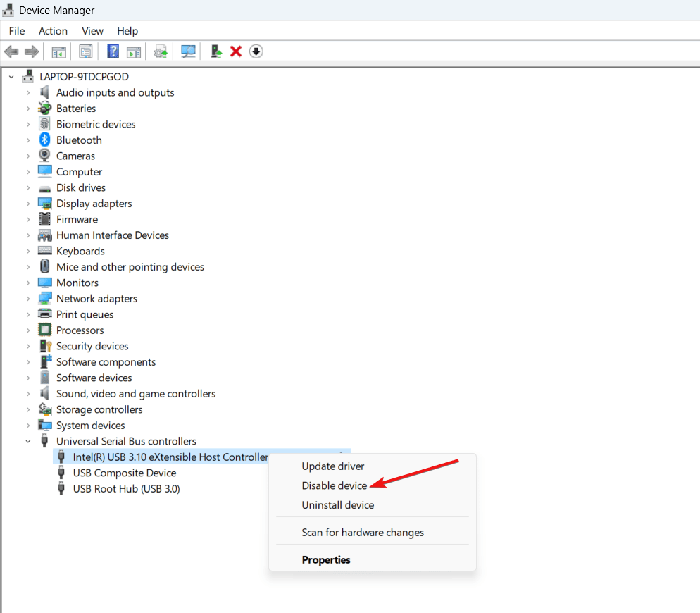Screen dimensions: 700x613
Task: Click the Show/Hide Console Tree toolbar icon
Action: [58, 52]
